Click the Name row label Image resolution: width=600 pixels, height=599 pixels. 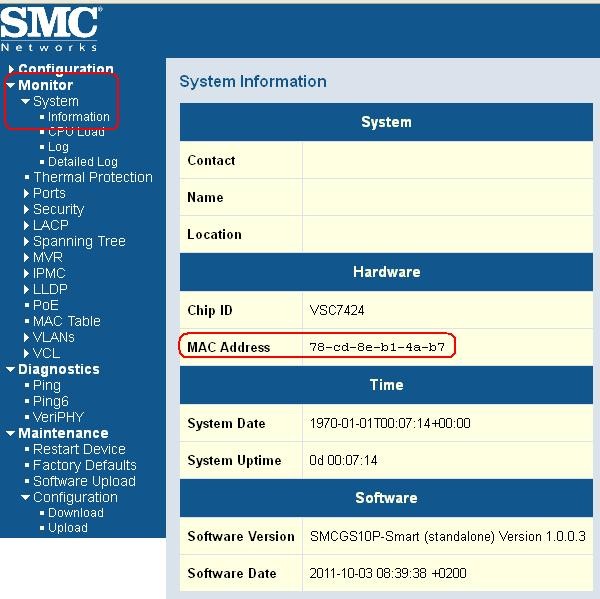pos(205,197)
